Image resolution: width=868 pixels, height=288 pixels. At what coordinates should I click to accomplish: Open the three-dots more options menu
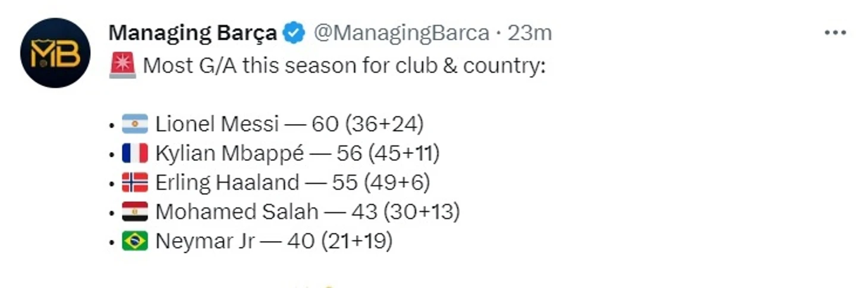(x=835, y=33)
